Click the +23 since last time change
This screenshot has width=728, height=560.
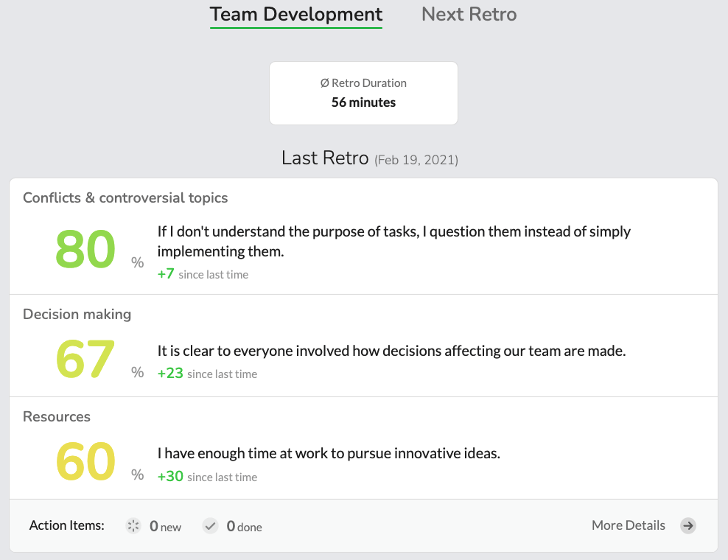click(x=207, y=374)
